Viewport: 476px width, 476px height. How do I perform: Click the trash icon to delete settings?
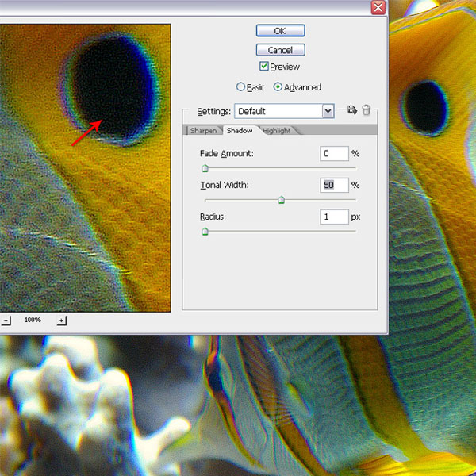[x=366, y=111]
